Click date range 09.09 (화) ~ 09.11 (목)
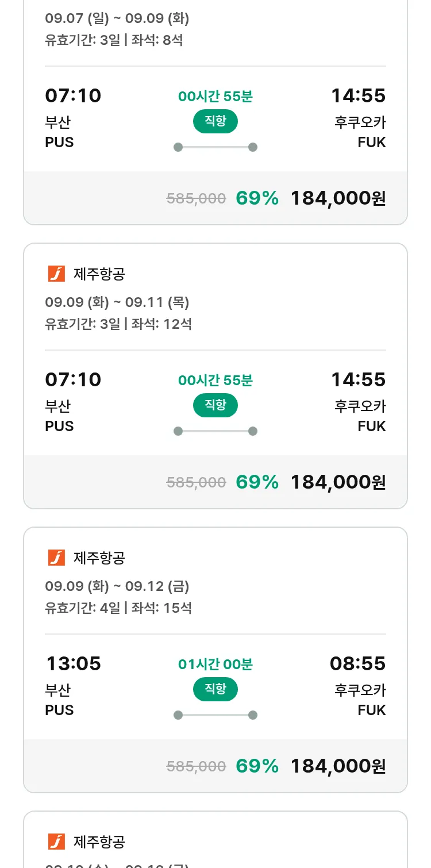Viewport: 431px width, 868px height. click(x=117, y=302)
